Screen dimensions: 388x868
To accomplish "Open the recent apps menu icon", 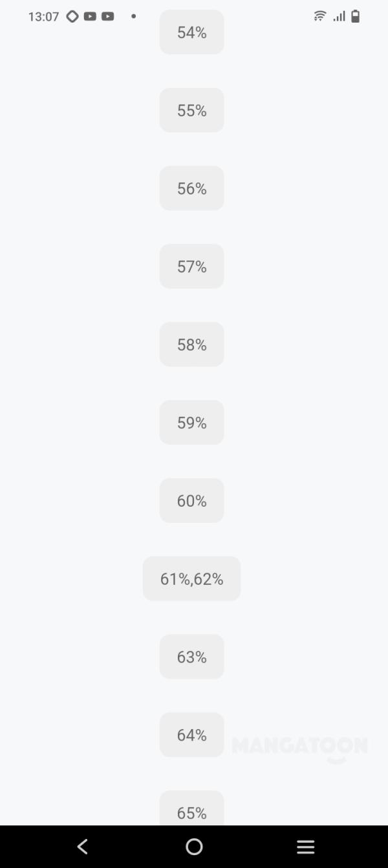I will [305, 847].
